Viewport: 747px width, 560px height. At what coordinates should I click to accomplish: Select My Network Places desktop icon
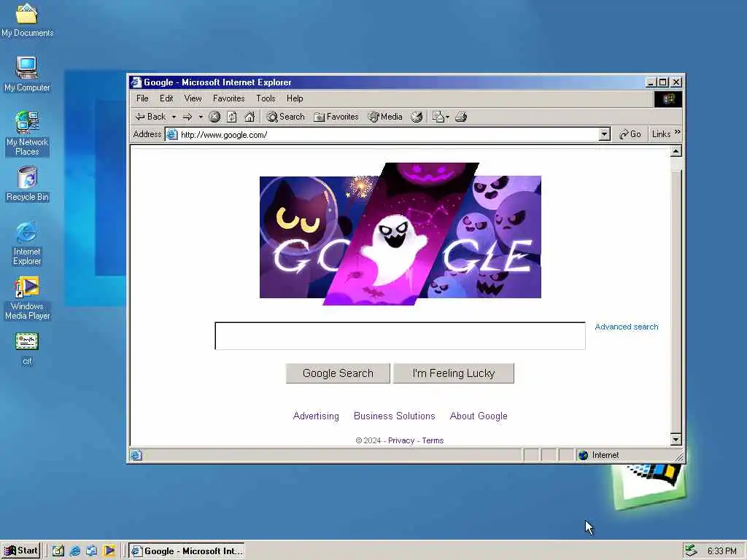click(x=27, y=133)
